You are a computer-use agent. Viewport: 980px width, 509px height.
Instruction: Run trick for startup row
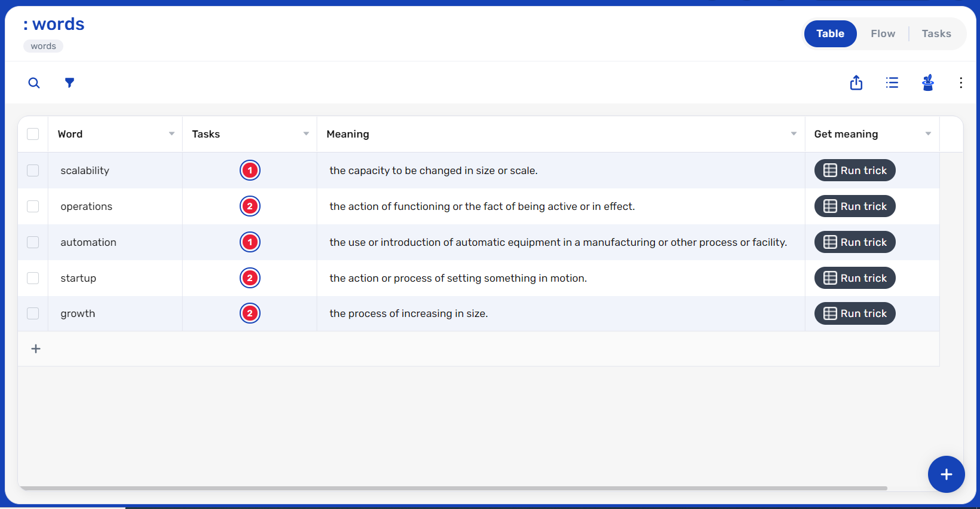point(855,278)
